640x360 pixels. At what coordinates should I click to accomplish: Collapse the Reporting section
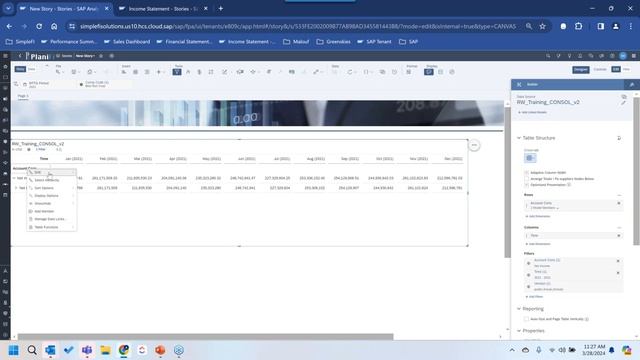coord(519,309)
